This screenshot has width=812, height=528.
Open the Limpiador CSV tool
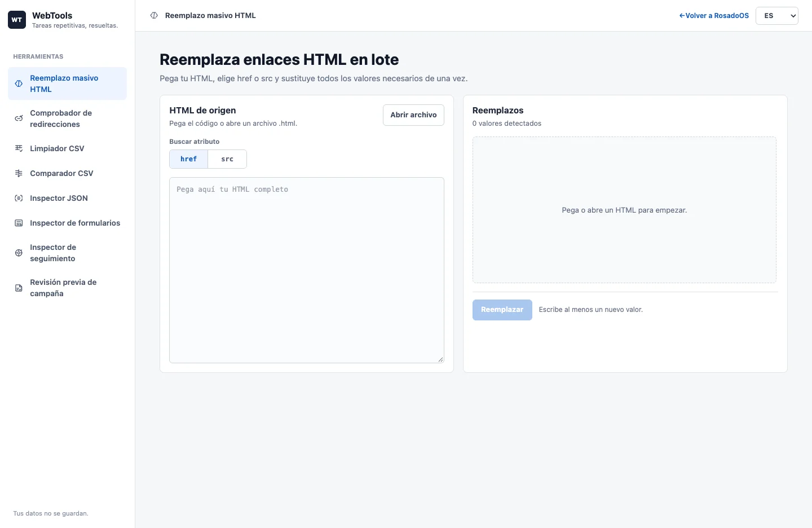pyautogui.click(x=67, y=148)
